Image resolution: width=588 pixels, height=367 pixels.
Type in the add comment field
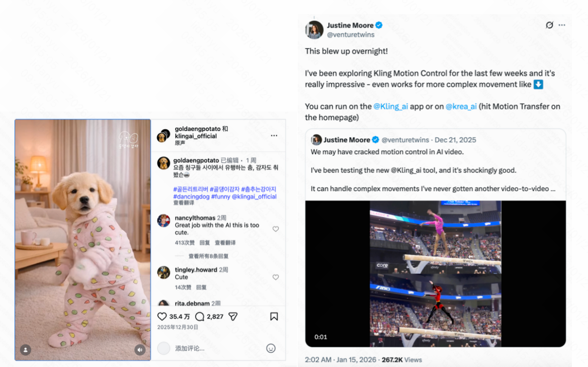[213, 349]
